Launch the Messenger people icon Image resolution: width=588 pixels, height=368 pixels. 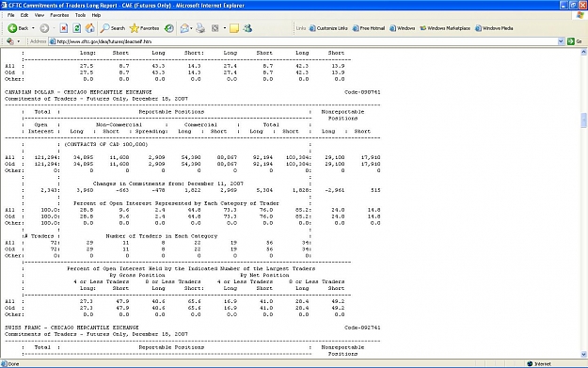pos(247,28)
